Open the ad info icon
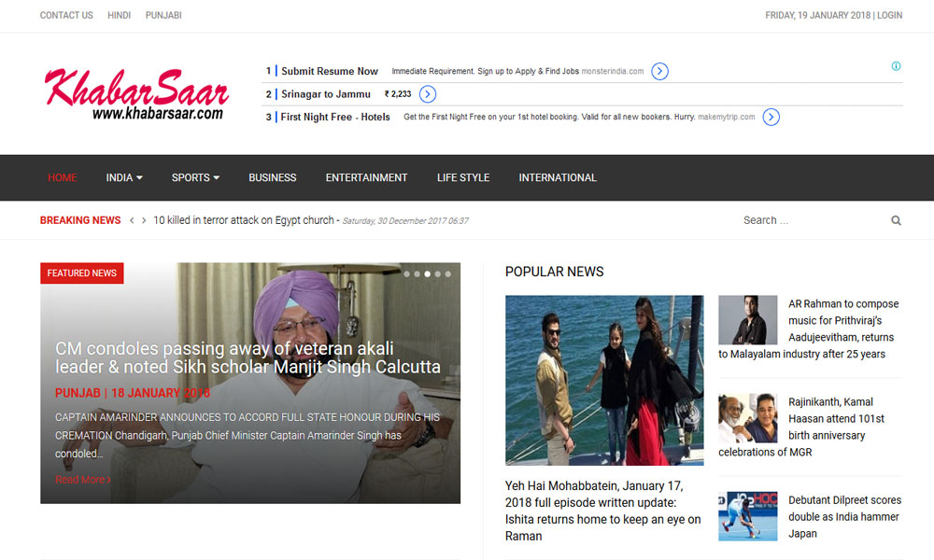 [x=896, y=66]
